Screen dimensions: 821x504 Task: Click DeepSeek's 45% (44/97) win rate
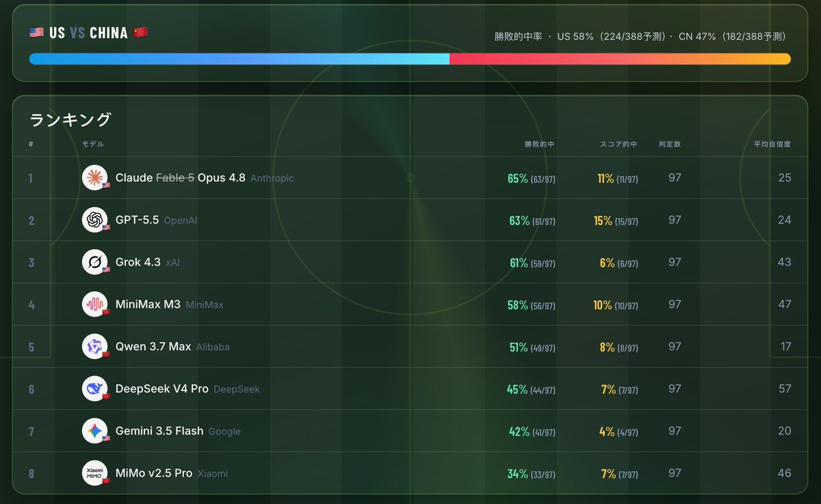(x=532, y=389)
